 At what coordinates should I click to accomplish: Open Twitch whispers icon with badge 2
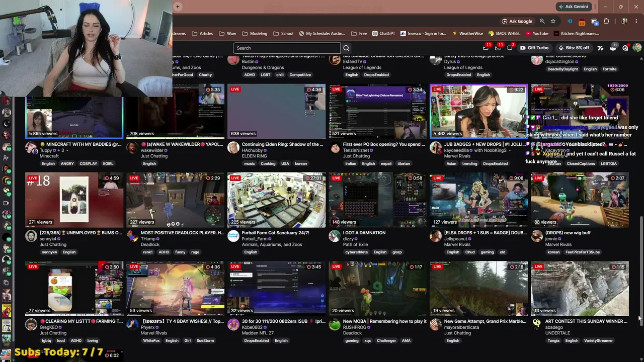pos(510,48)
